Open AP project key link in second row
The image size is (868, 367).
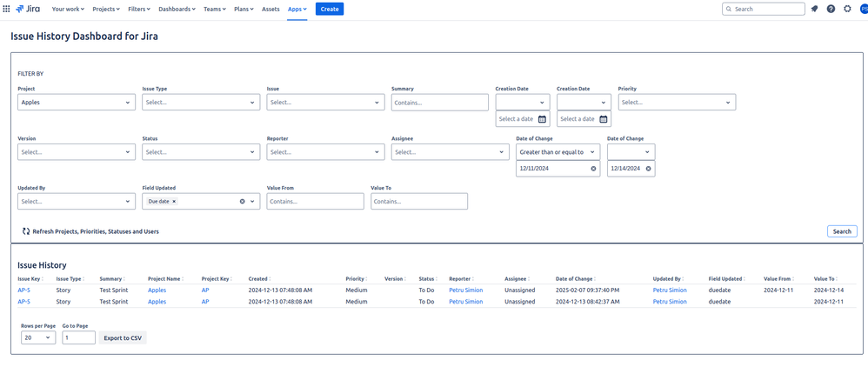(x=205, y=302)
